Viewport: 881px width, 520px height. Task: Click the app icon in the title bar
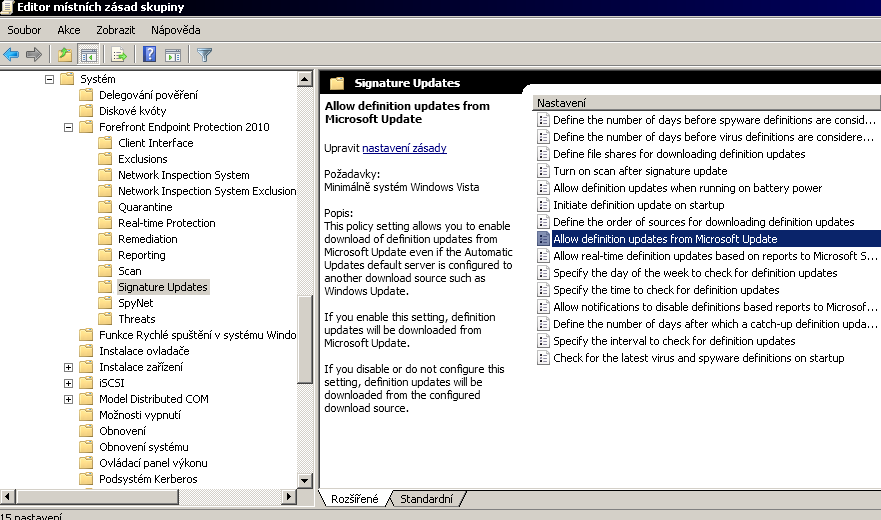point(6,7)
